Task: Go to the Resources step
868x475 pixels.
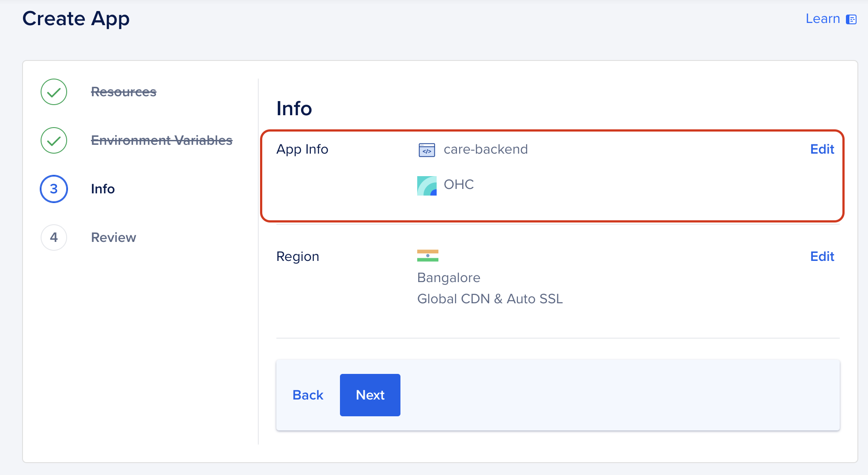Action: click(124, 92)
